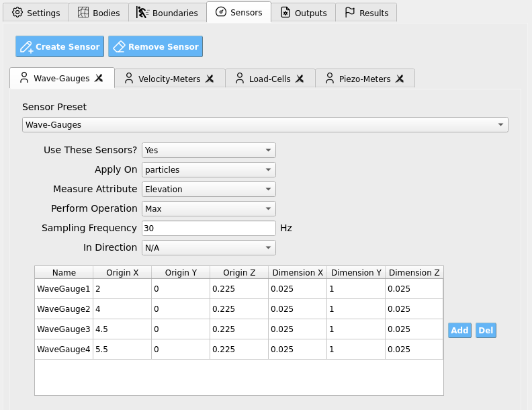Add a new row with Add button
The image size is (532, 410).
(x=459, y=330)
